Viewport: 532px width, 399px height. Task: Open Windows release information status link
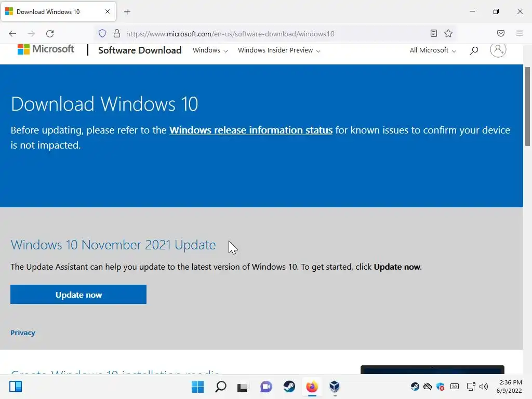(x=251, y=130)
